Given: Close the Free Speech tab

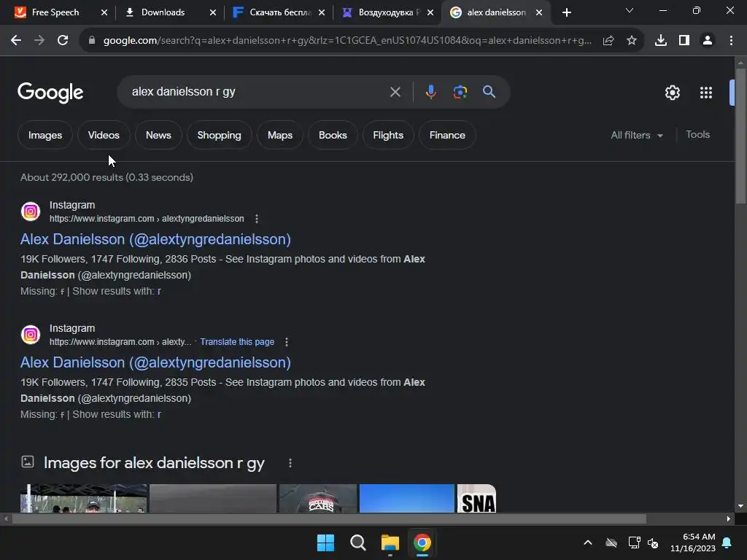Looking at the screenshot, I should coord(104,12).
